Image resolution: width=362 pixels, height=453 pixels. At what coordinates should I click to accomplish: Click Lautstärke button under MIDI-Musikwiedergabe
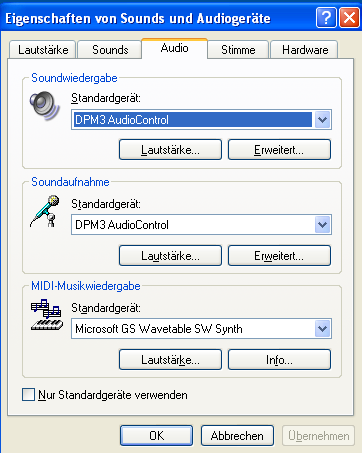(x=170, y=360)
